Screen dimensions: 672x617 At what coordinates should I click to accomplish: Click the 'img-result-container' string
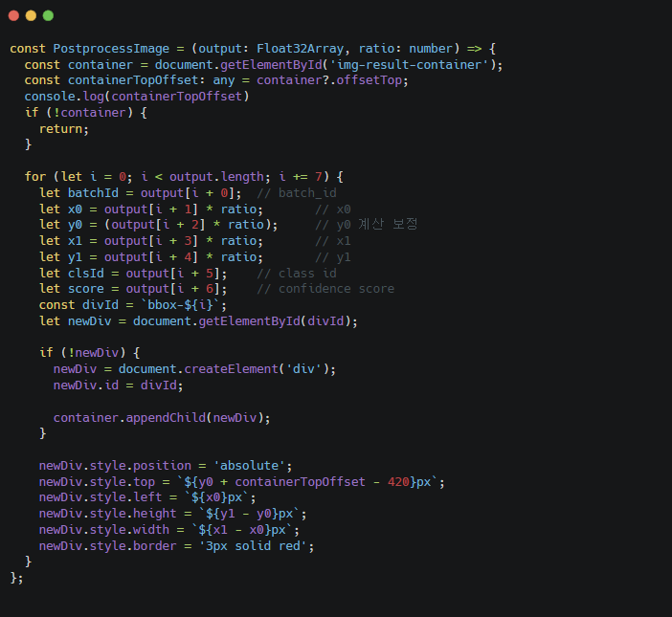click(410, 65)
